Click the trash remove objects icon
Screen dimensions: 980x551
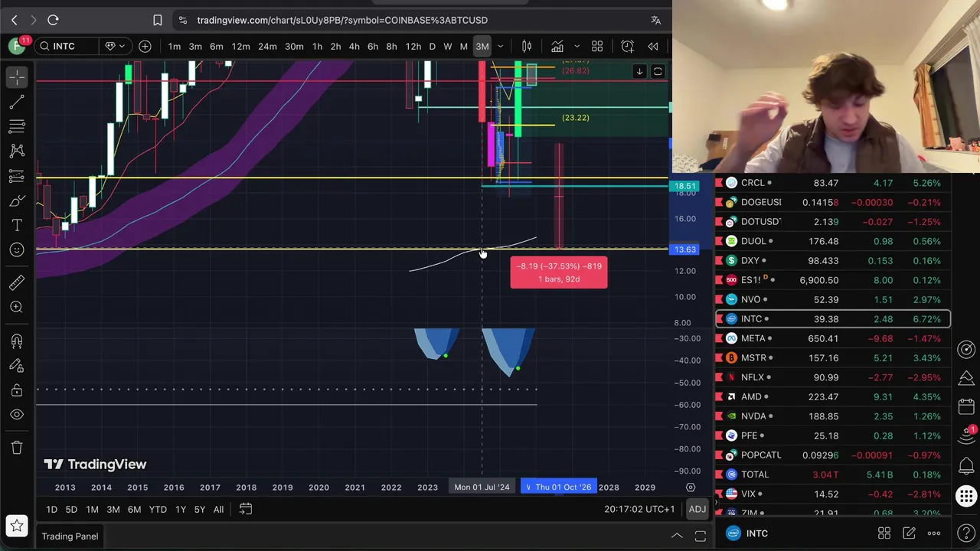(17, 448)
